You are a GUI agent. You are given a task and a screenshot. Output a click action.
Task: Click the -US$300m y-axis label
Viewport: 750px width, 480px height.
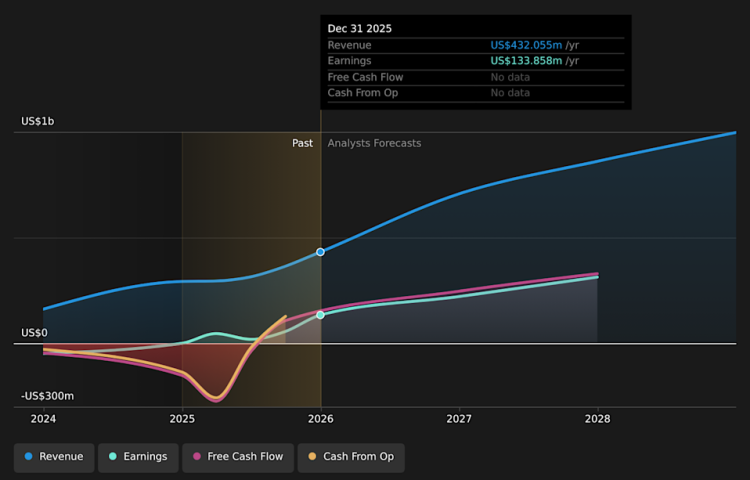[x=48, y=396]
